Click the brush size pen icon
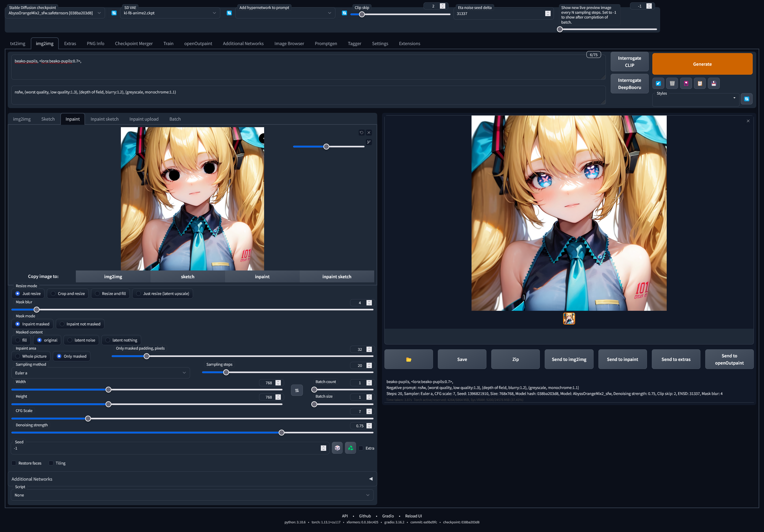The image size is (764, 532). [x=369, y=142]
